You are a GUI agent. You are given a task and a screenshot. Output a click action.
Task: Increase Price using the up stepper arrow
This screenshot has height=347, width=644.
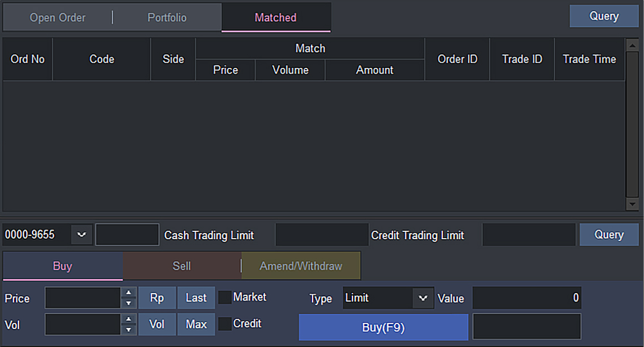(129, 293)
